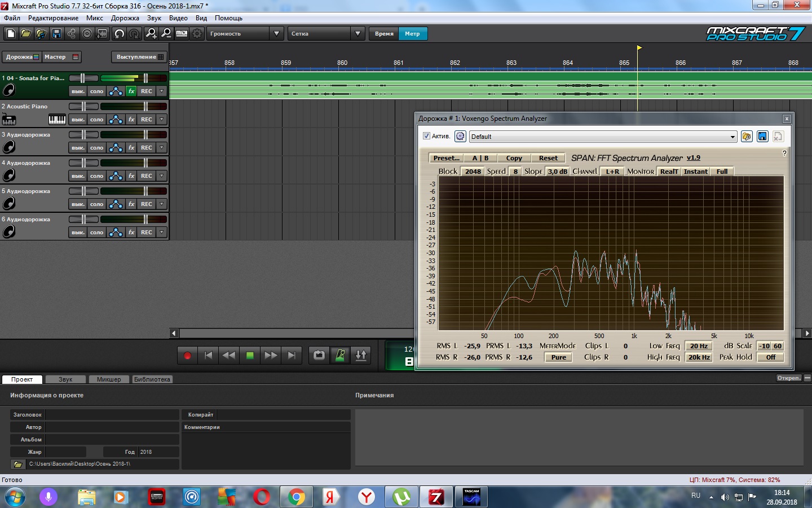Mute track 1 Sonata with the выкл. button
The width and height of the screenshot is (812, 508).
(78, 91)
